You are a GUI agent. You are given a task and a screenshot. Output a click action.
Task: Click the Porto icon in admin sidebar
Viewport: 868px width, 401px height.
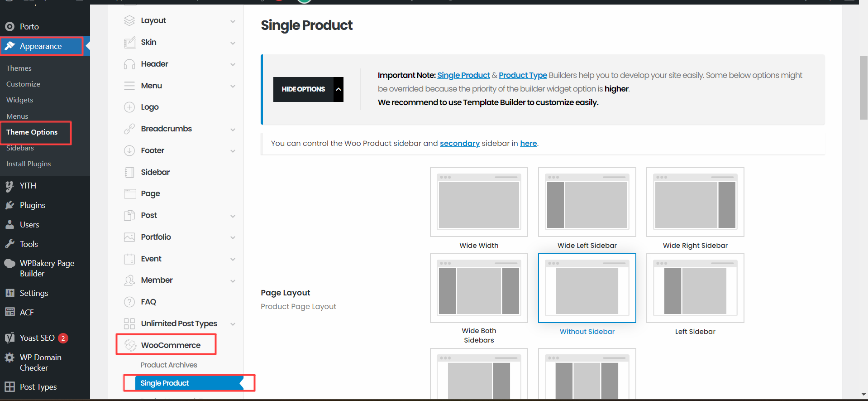(10, 27)
